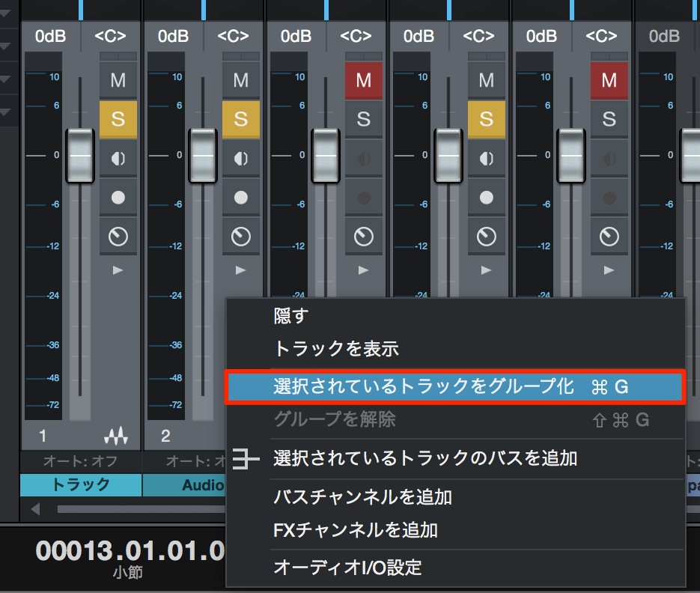
Task: Click the third channel's volume fader handle
Action: [326, 156]
